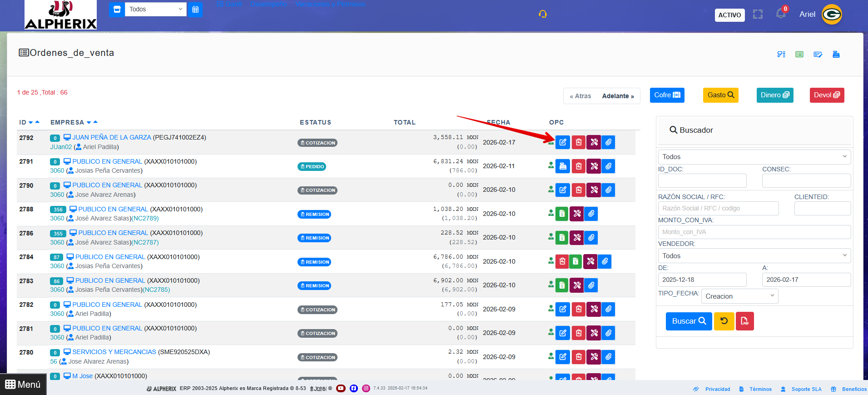Image resolution: width=868 pixels, height=395 pixels.
Task: Open the Menú button at bottom left
Action: point(23,385)
